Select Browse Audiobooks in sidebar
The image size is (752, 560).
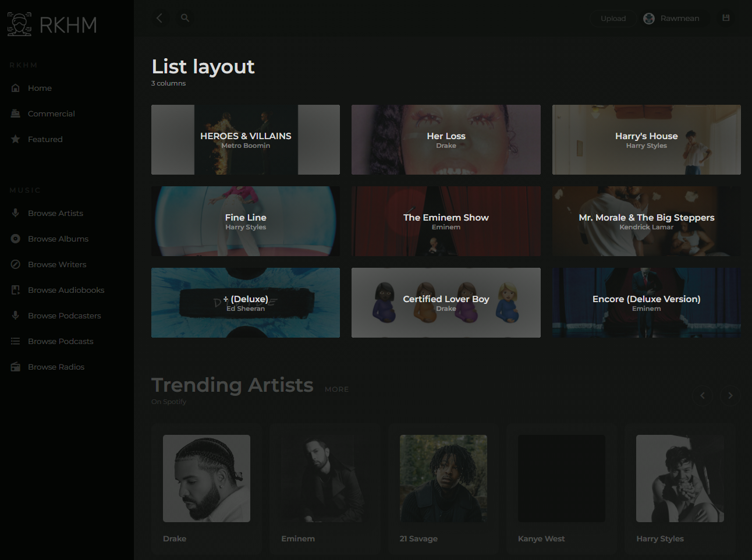[x=67, y=290]
